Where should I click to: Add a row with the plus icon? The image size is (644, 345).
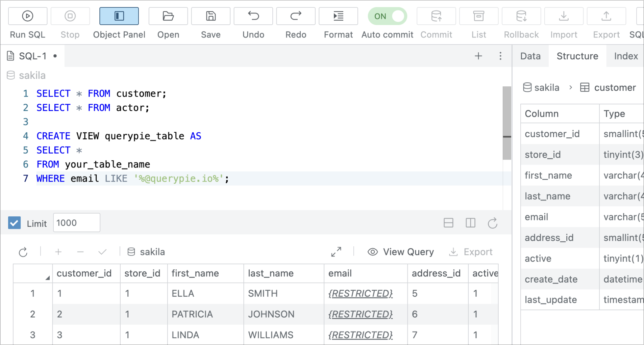(58, 252)
